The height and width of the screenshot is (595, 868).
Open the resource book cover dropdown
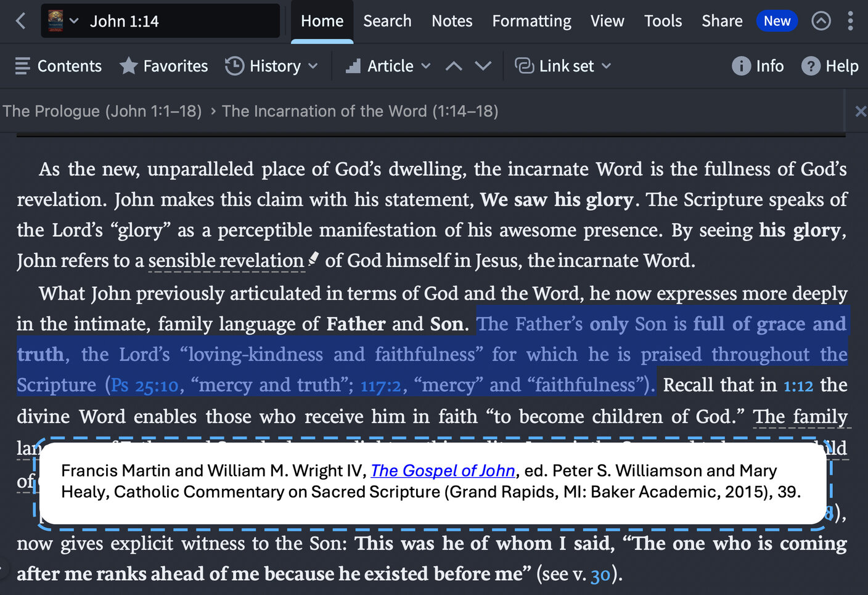(x=63, y=21)
